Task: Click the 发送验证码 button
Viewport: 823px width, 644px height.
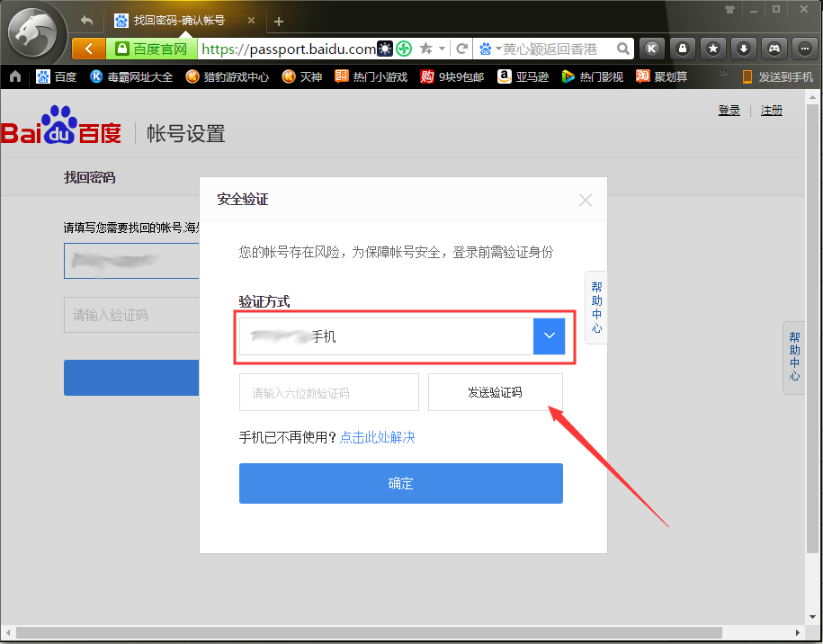Action: (496, 392)
